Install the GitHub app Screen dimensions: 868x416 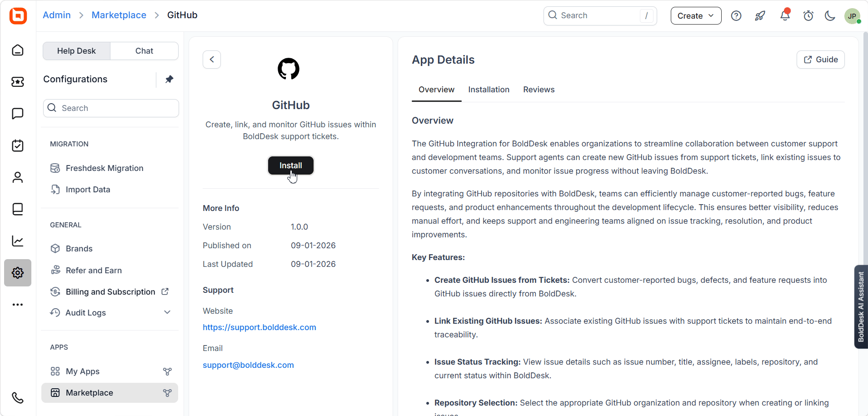[291, 165]
